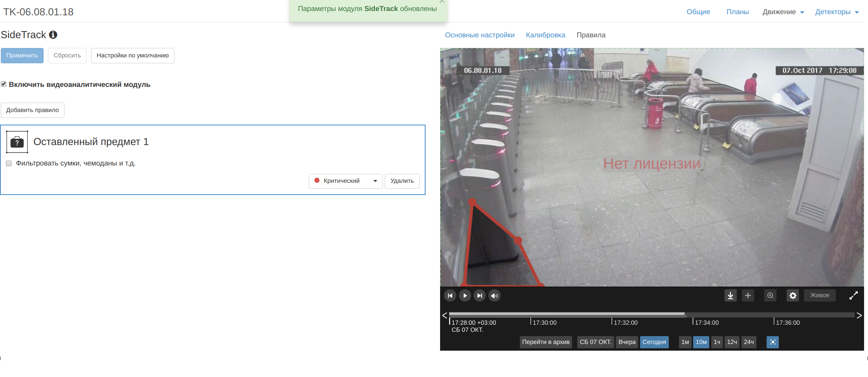
Task: Set timeline scale to 10м
Action: (x=701, y=342)
